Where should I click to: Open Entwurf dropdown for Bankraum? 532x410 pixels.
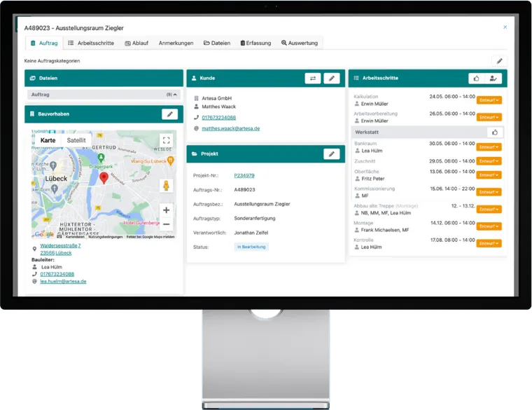489,147
